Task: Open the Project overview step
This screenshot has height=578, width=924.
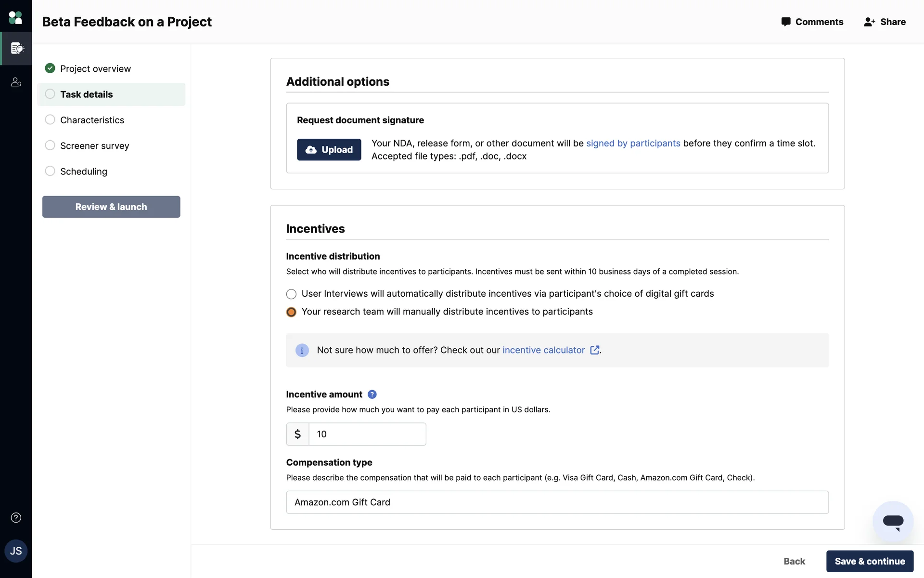Action: click(95, 69)
